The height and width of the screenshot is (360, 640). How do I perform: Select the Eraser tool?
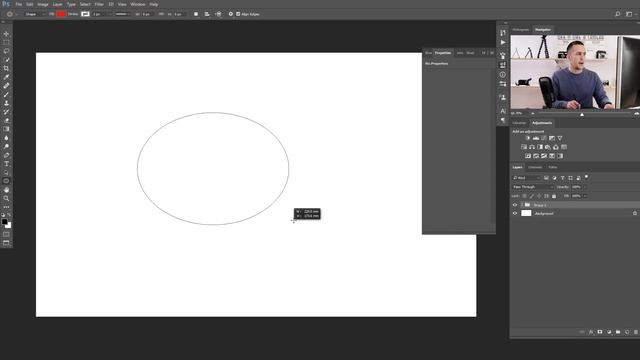6,120
